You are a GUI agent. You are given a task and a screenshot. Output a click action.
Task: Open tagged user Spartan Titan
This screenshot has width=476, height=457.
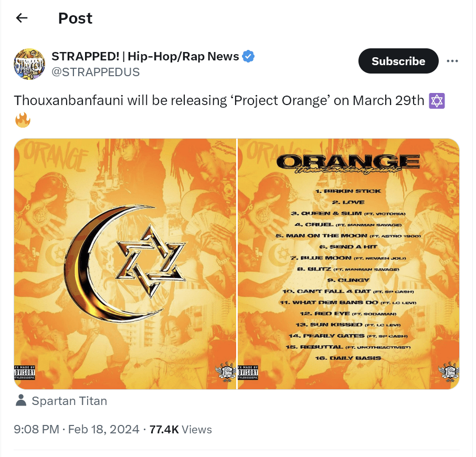tap(69, 401)
